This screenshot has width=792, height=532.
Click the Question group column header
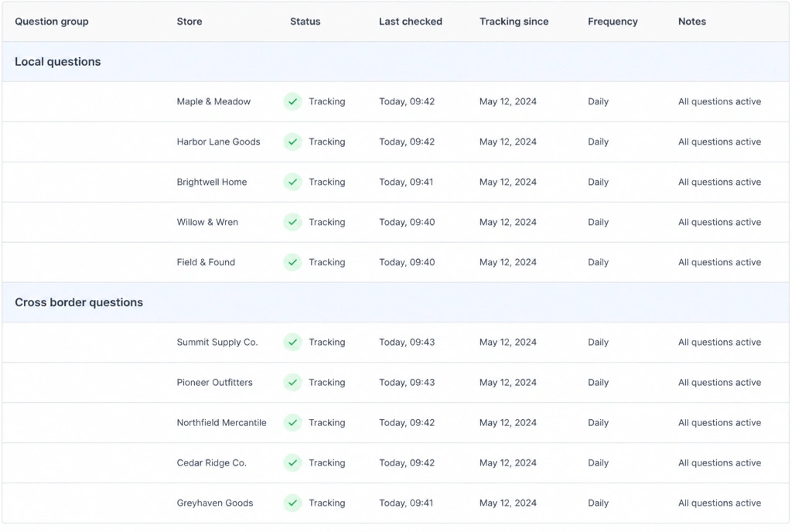[x=52, y=22]
